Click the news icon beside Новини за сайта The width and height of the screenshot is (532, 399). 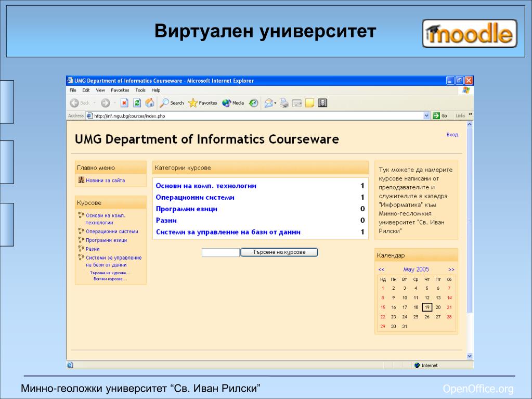(81, 180)
